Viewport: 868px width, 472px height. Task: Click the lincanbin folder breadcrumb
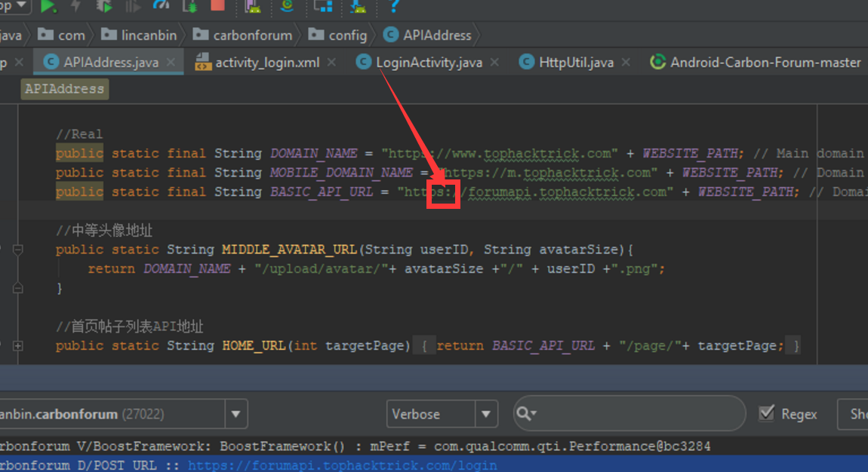[x=139, y=35]
